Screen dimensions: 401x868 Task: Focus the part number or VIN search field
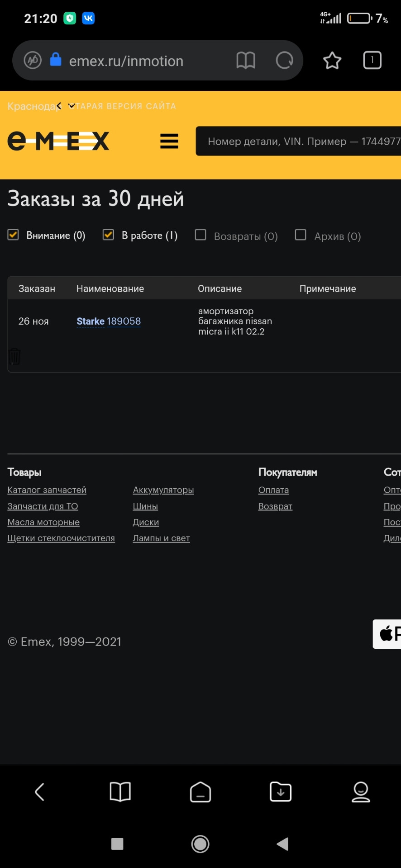coord(298,141)
